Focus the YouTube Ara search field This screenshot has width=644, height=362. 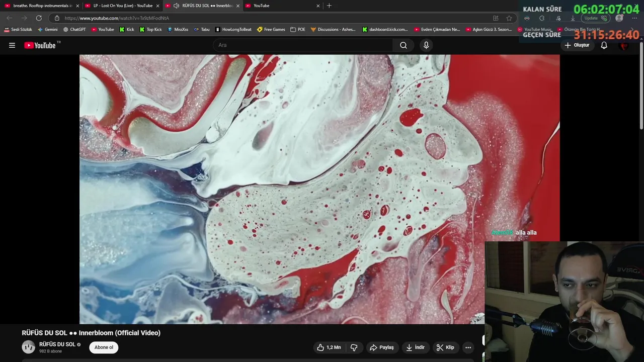[303, 45]
